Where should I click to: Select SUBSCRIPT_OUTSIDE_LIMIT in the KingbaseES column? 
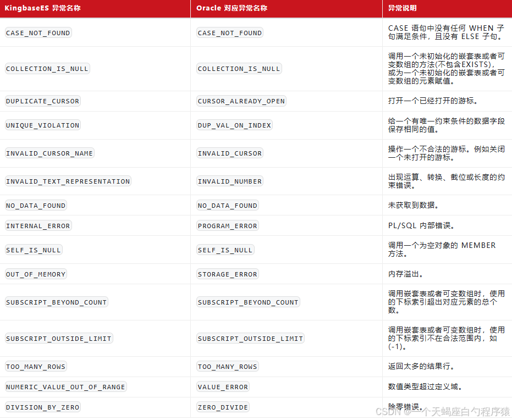[x=59, y=339]
